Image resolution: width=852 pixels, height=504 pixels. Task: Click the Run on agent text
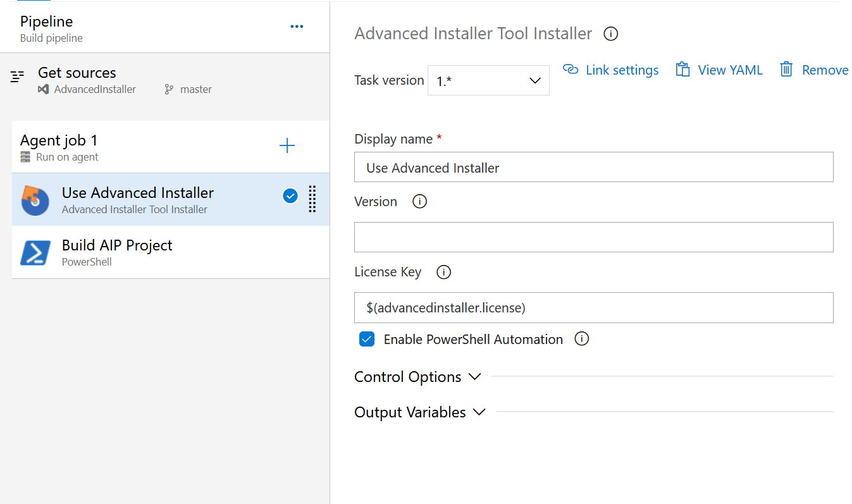67,157
